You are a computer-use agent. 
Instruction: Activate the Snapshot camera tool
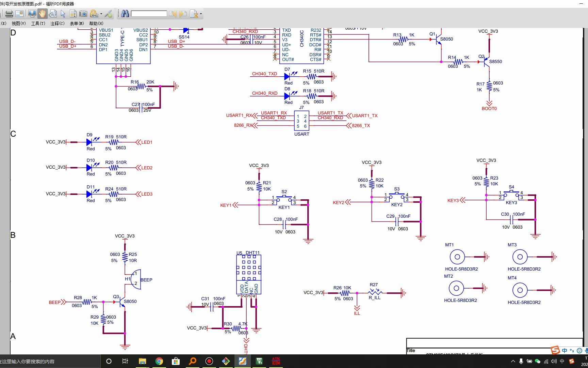pos(83,14)
